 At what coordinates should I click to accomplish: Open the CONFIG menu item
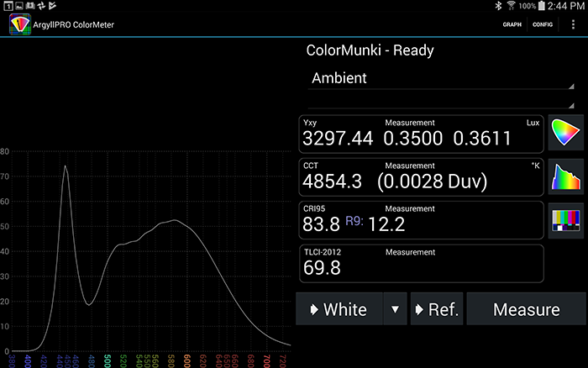(543, 24)
